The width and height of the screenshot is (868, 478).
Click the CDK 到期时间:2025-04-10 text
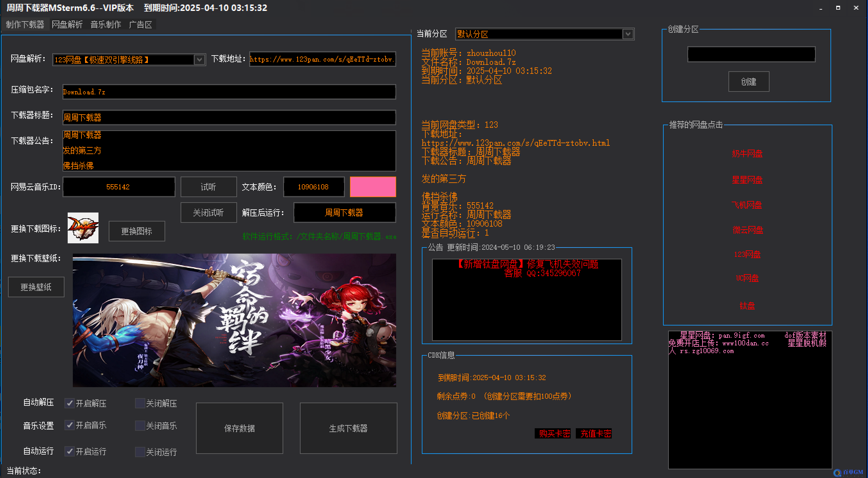(x=492, y=378)
